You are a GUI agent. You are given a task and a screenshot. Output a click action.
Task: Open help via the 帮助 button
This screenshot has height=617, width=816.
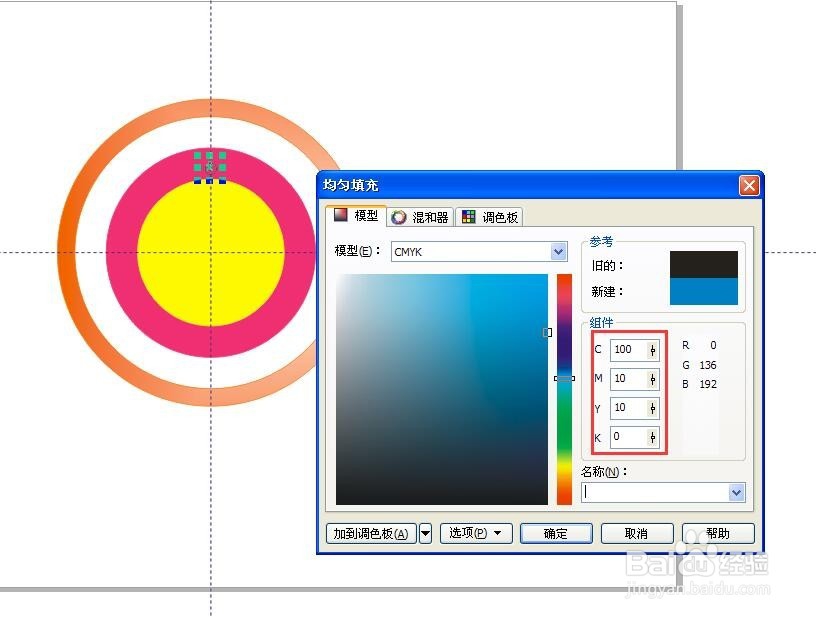pos(720,533)
